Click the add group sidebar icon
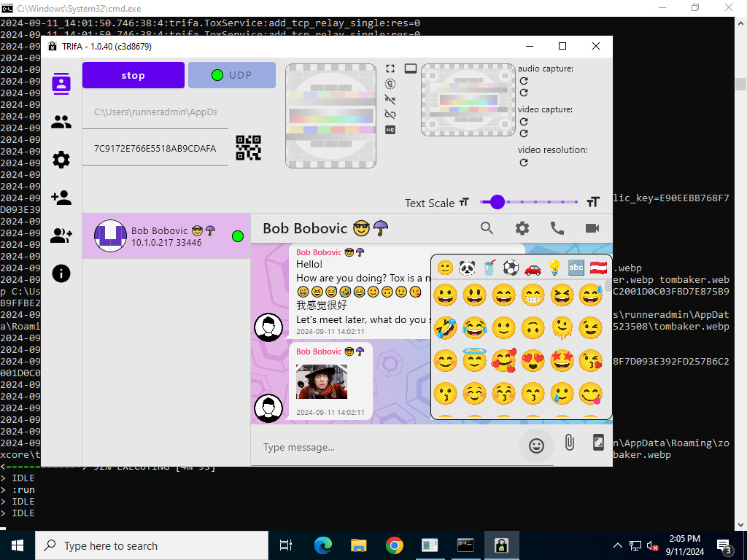This screenshot has width=747, height=560. pyautogui.click(x=61, y=236)
